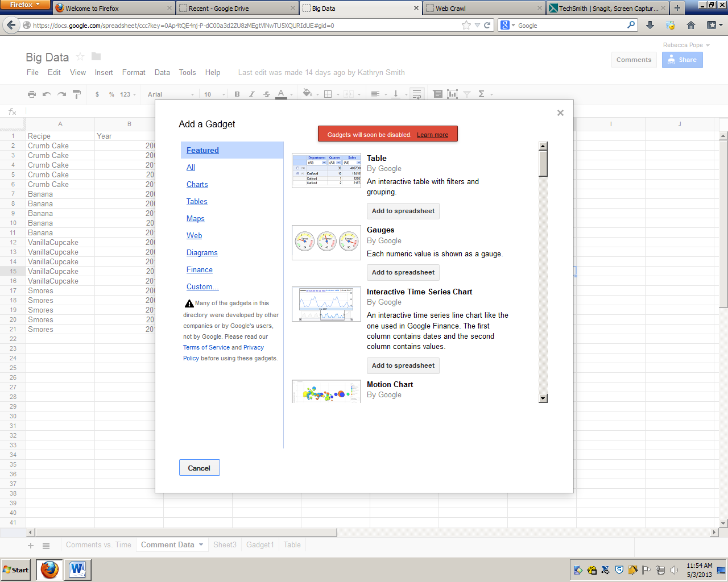The image size is (728, 582).
Task: Click the gadget list scroll up arrow
Action: (543, 146)
